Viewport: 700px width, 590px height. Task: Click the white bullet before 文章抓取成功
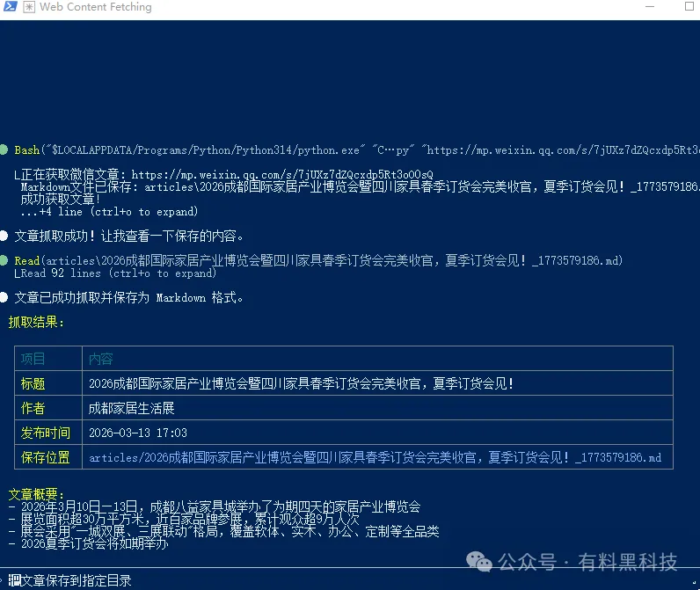pyautogui.click(x=4, y=236)
